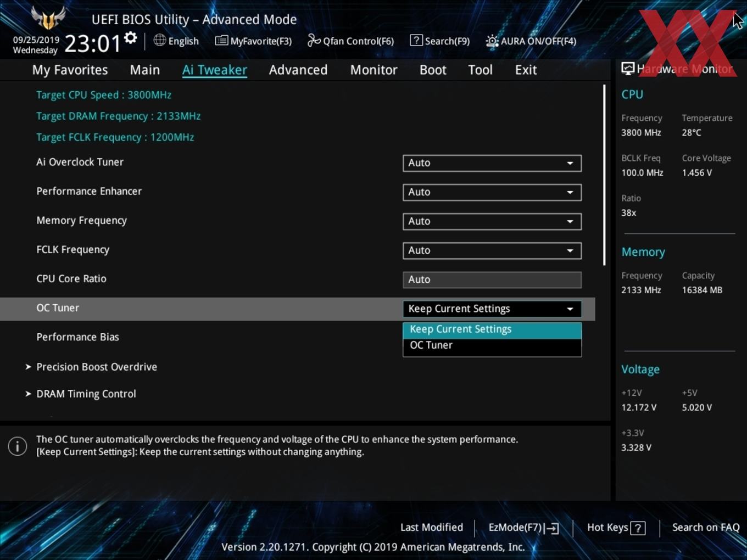This screenshot has height=560, width=747.
Task: Click Target CPU Speed : 3800MHz text
Action: click(104, 95)
